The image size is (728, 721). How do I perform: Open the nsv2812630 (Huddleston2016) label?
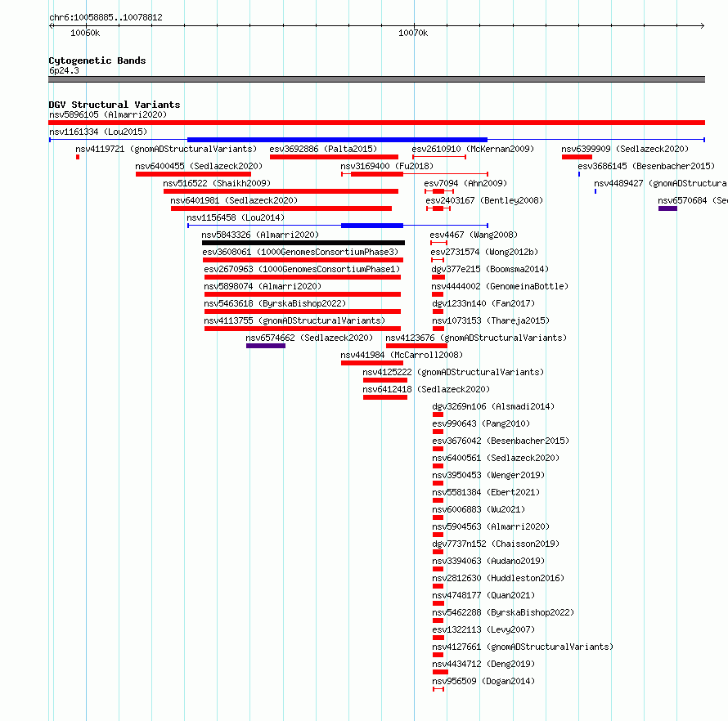click(498, 578)
